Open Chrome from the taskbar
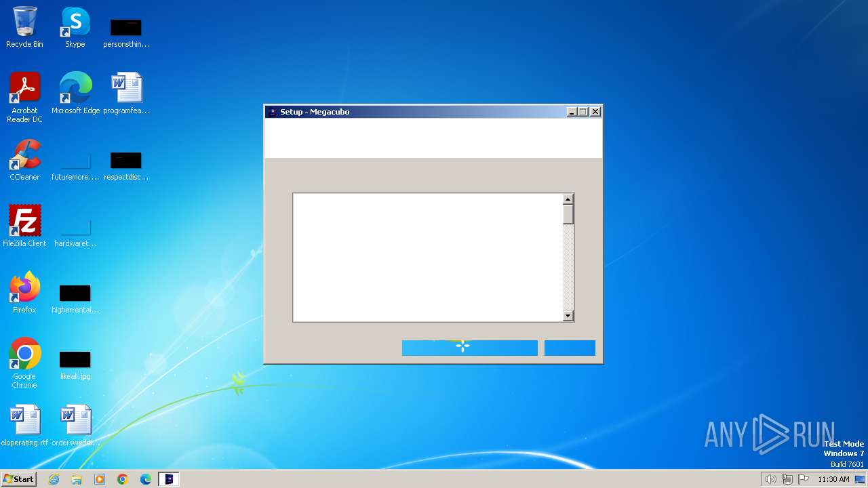 123,479
